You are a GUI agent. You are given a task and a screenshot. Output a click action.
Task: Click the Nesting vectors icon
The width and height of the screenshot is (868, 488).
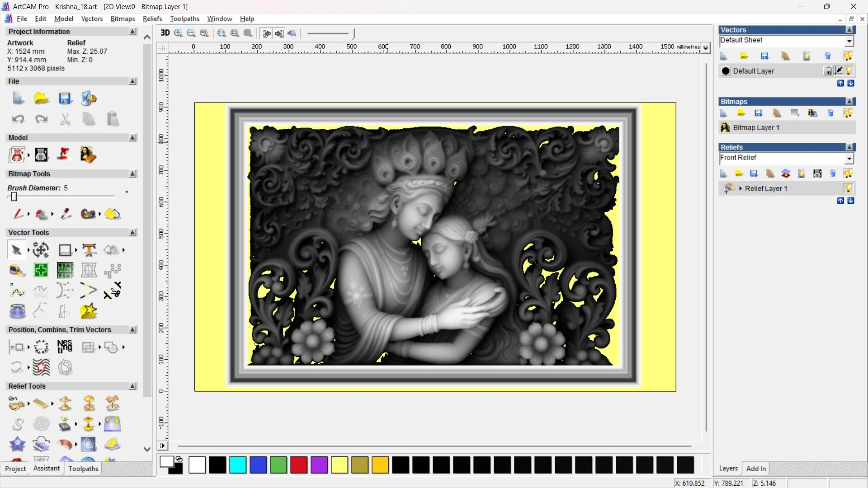pyautogui.click(x=65, y=347)
